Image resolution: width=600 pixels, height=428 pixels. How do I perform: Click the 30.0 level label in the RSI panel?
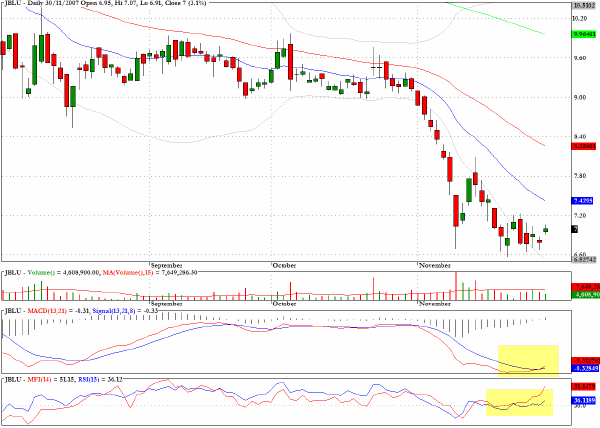pyautogui.click(x=578, y=405)
